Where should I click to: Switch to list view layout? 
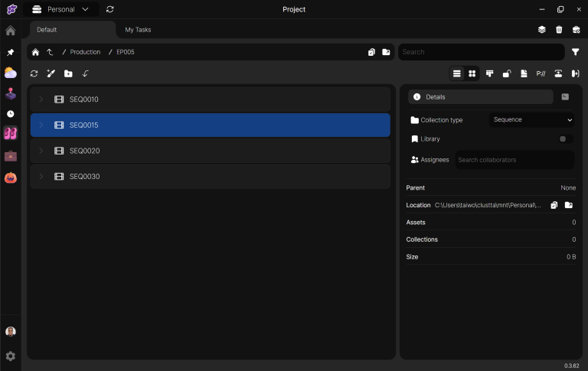coord(456,73)
